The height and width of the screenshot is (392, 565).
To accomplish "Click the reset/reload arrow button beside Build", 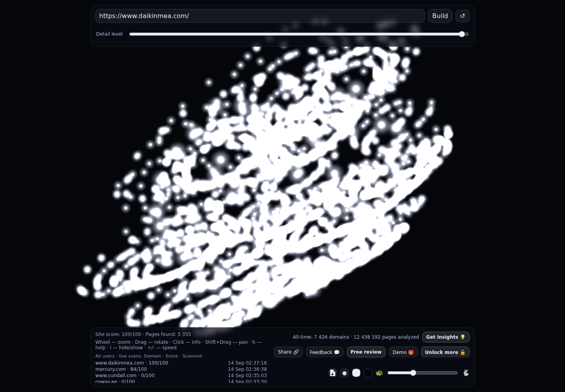I will 462,16.
